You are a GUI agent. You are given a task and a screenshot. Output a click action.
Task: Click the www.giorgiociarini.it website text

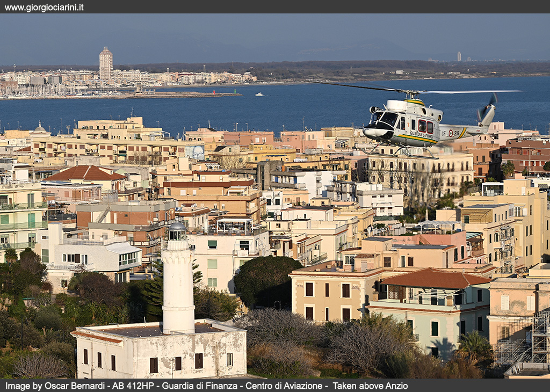44,8
